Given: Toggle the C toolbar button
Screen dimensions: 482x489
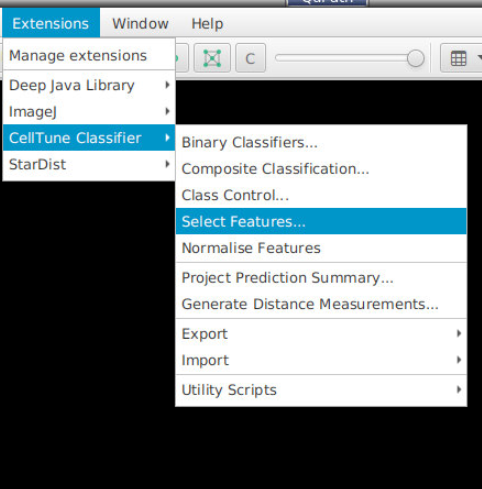Looking at the screenshot, I should click(250, 58).
